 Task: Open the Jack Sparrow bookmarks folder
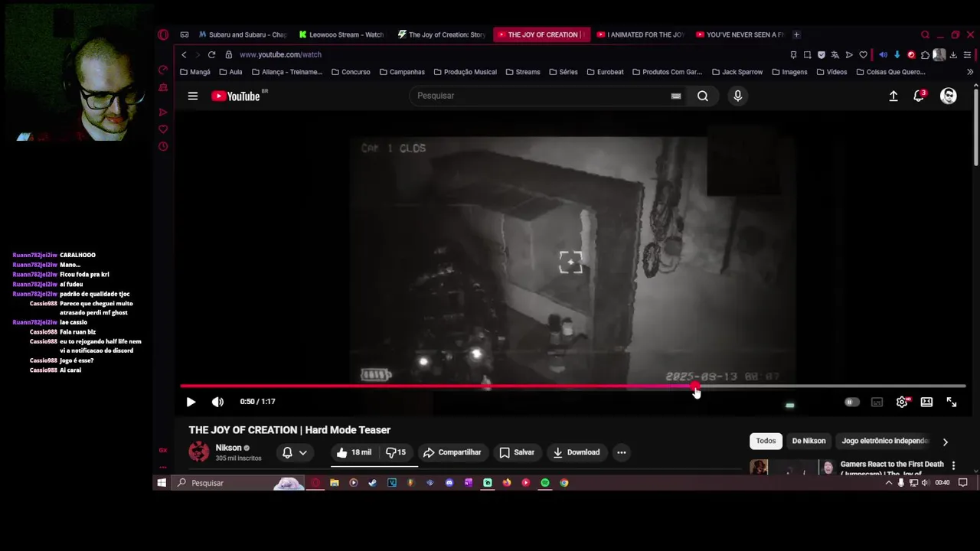(x=737, y=72)
